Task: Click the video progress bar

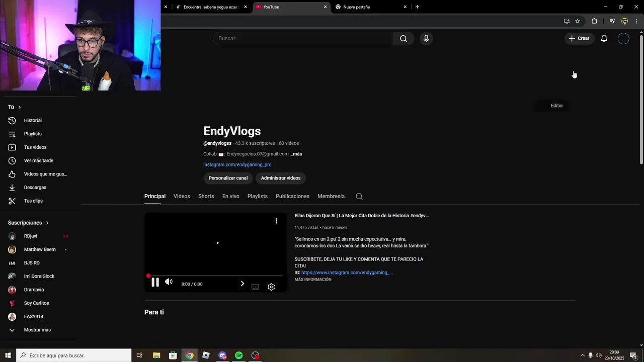Action: [215, 276]
